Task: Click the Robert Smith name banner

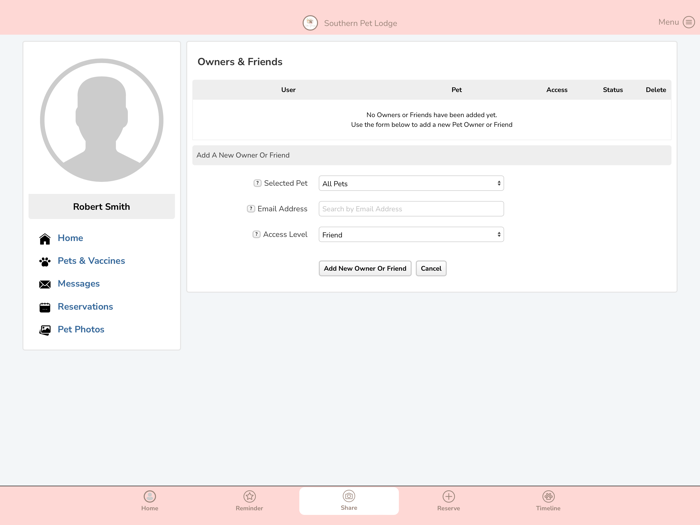Action: click(102, 206)
